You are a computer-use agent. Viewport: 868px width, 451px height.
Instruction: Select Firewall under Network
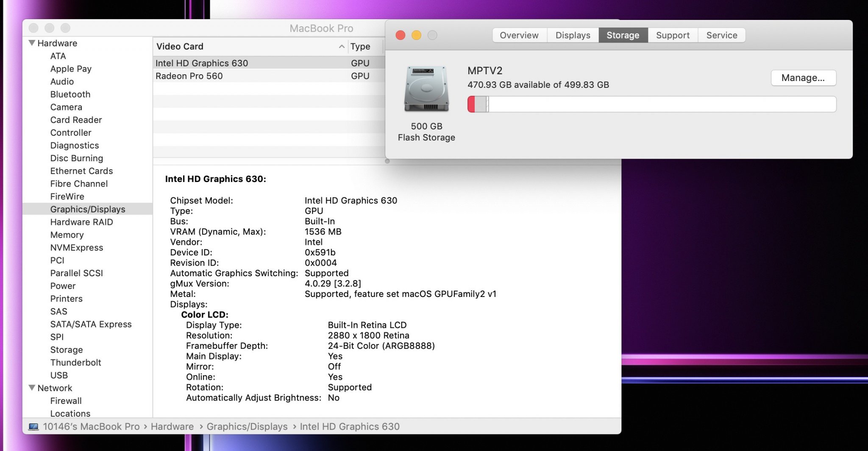pos(66,401)
